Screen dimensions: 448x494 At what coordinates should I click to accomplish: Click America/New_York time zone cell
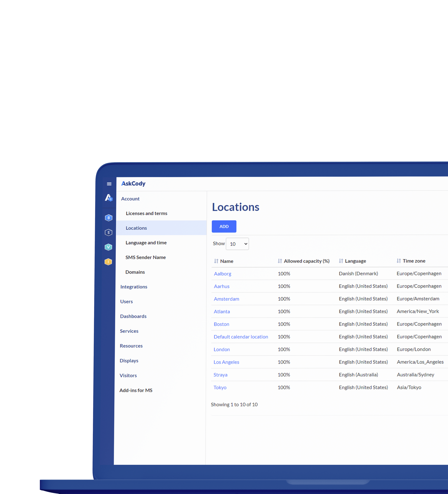click(x=418, y=311)
